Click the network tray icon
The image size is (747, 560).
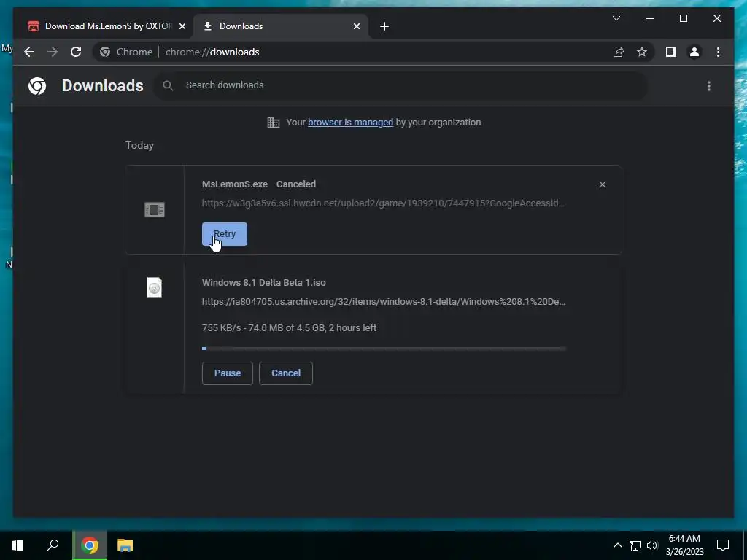pyautogui.click(x=635, y=545)
